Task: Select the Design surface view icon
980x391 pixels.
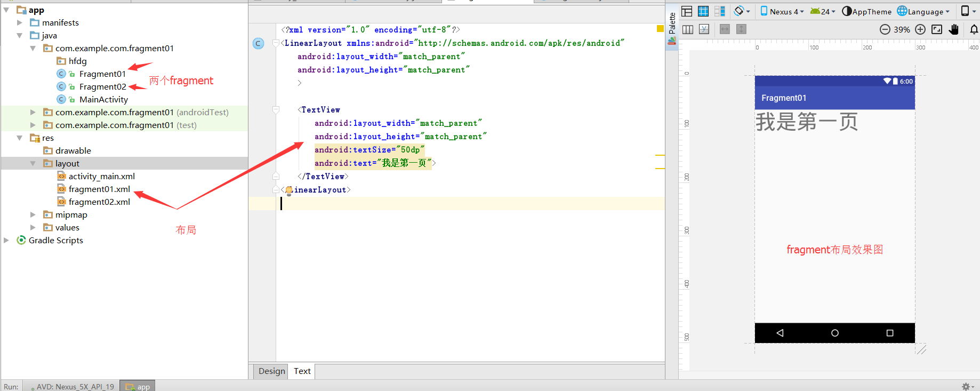Action: tap(687, 11)
